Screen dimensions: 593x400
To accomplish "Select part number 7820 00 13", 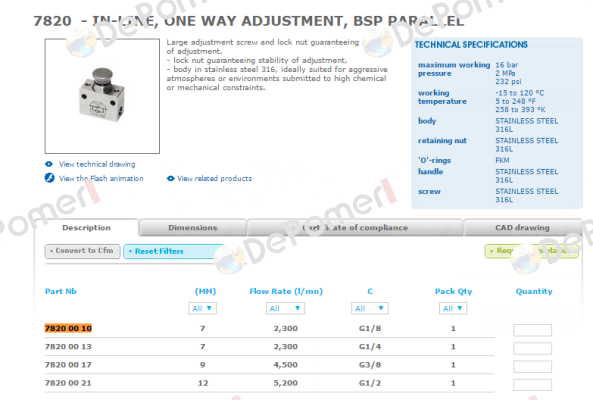I will pyautogui.click(x=68, y=347).
